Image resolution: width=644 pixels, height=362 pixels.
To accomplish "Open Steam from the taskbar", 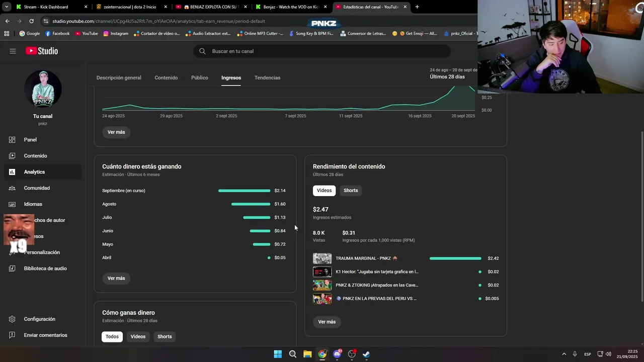I will 366,354.
